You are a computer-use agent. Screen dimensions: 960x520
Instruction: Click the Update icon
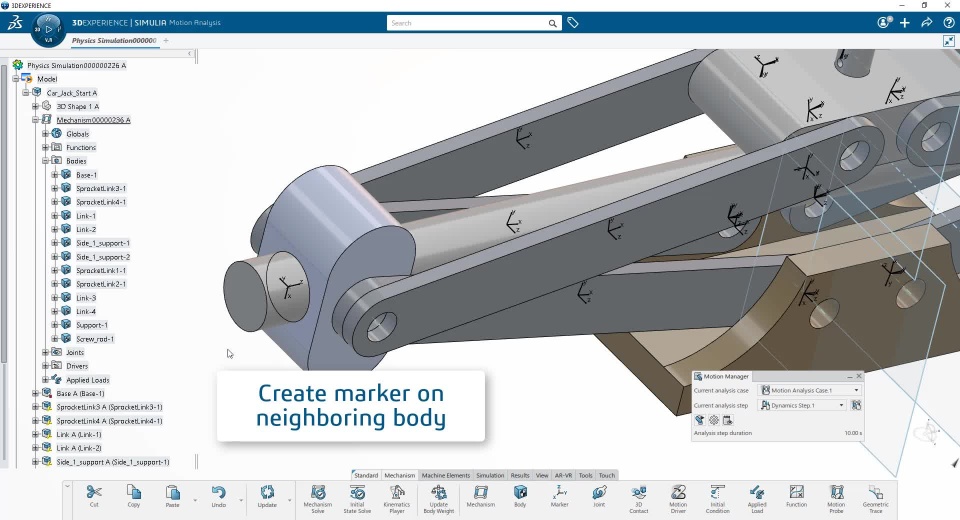pyautogui.click(x=267, y=492)
